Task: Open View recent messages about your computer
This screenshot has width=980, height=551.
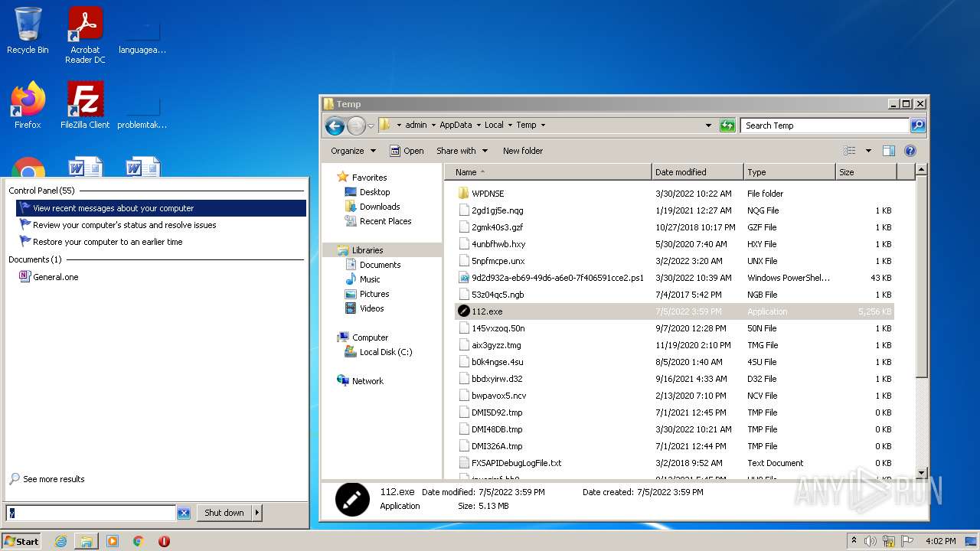Action: [161, 208]
